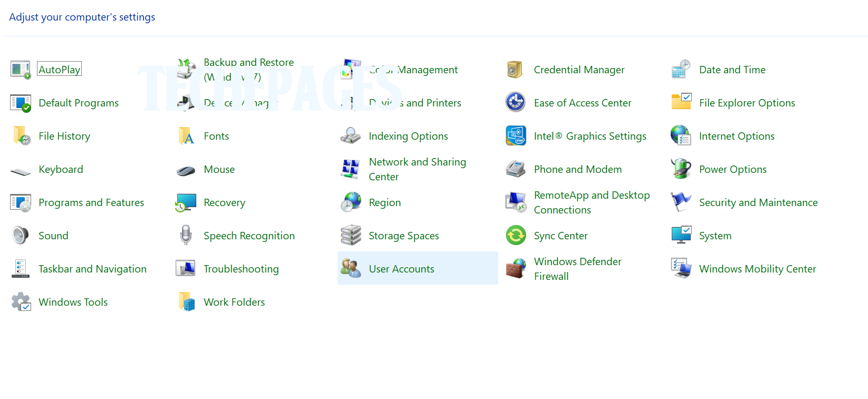Open the Date and Time icon

(x=681, y=70)
